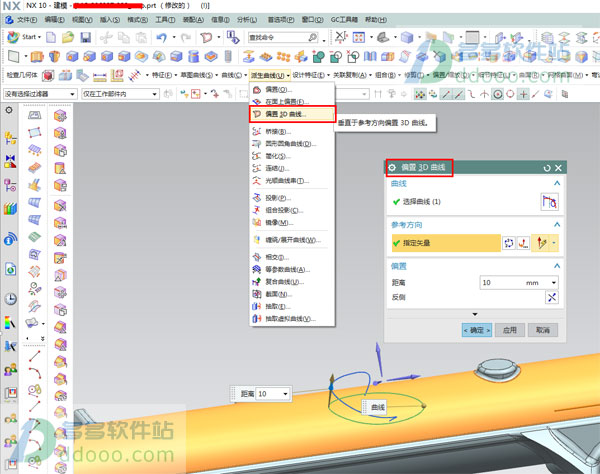Click the gear icon in dialog title
This screenshot has height=474, width=600.
pos(392,168)
